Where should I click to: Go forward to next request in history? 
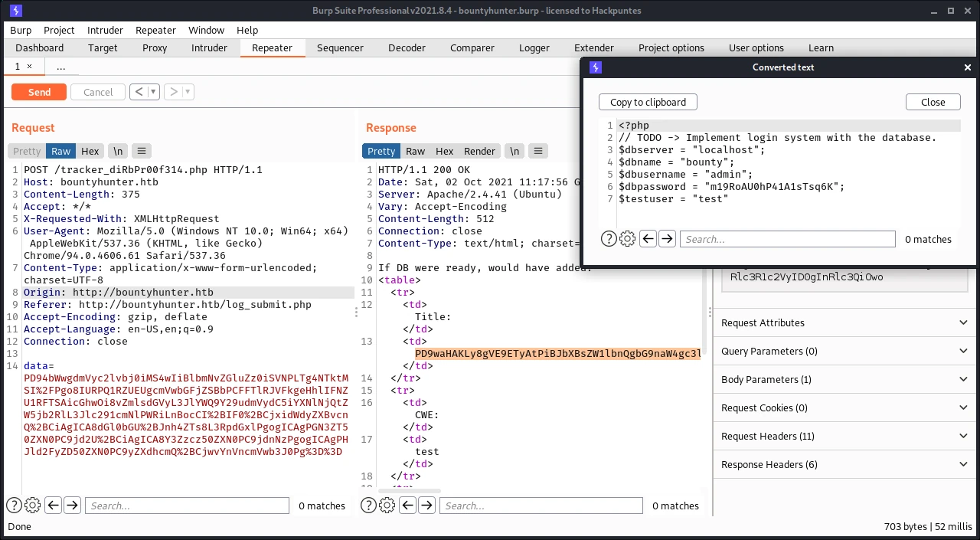(173, 92)
